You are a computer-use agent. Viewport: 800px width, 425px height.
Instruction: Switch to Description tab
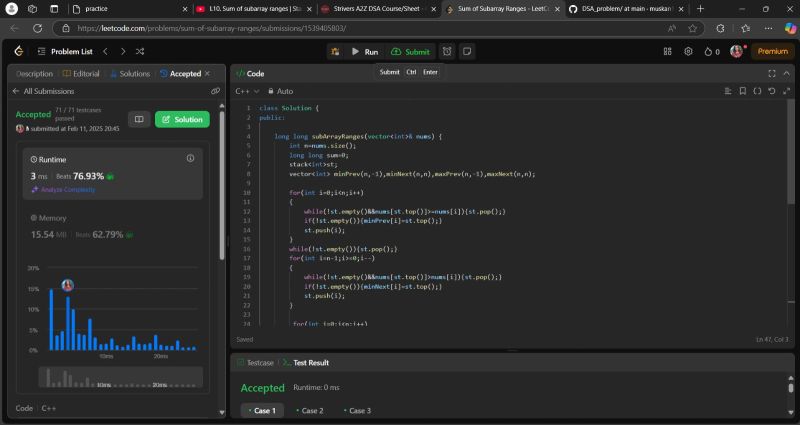34,73
